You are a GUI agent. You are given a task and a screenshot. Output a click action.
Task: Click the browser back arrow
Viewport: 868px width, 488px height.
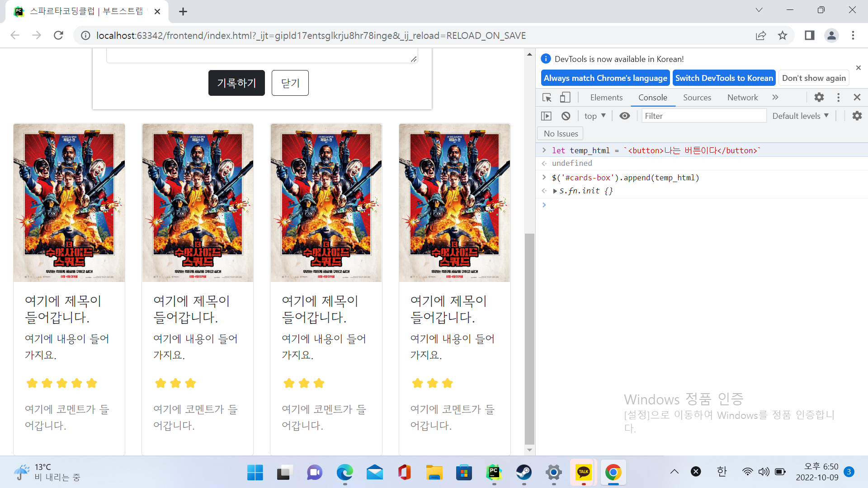coord(15,35)
